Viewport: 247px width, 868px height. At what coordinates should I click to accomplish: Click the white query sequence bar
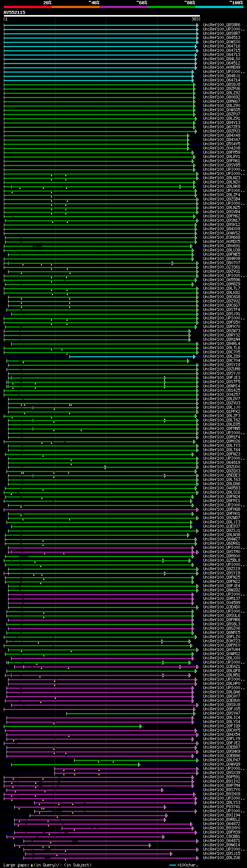point(102,16)
